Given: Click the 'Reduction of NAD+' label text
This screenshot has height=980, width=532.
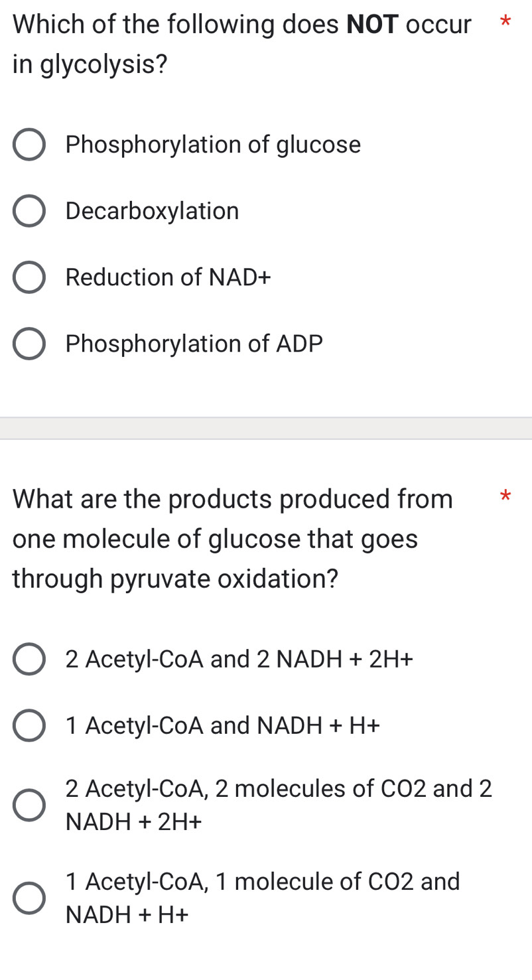Looking at the screenshot, I should pos(167,277).
